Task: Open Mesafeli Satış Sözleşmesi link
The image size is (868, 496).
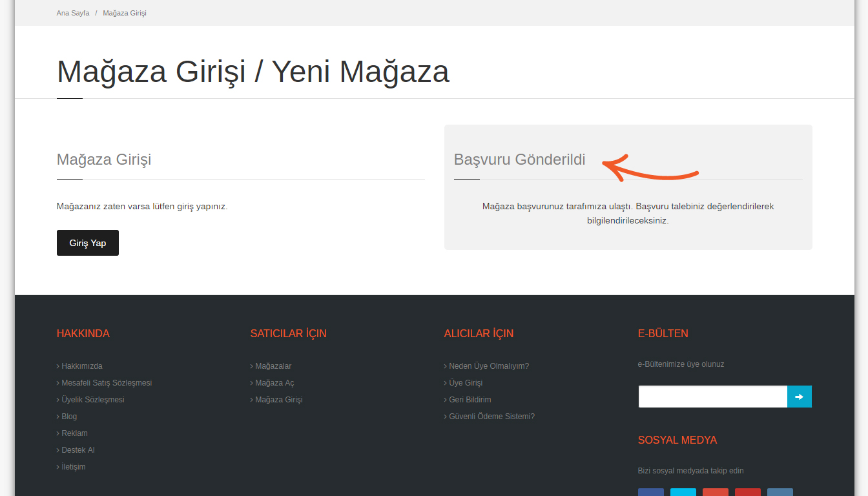Action: pyautogui.click(x=107, y=383)
